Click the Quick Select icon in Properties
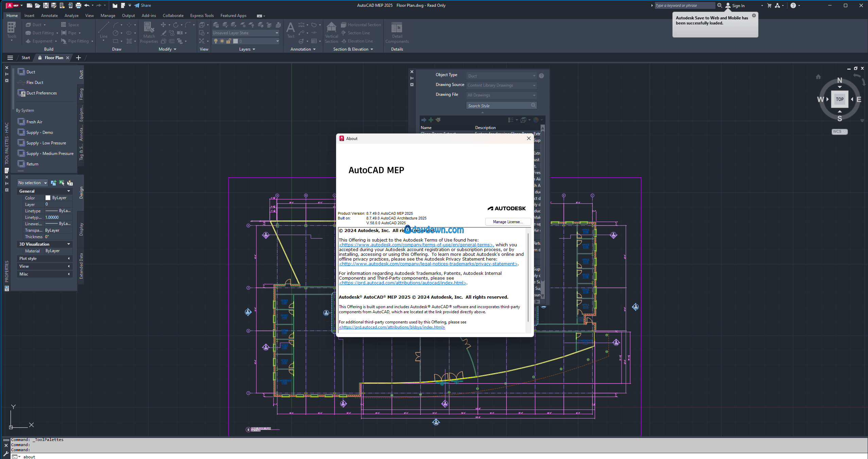Viewport: 868px width, 459px height. click(x=70, y=183)
